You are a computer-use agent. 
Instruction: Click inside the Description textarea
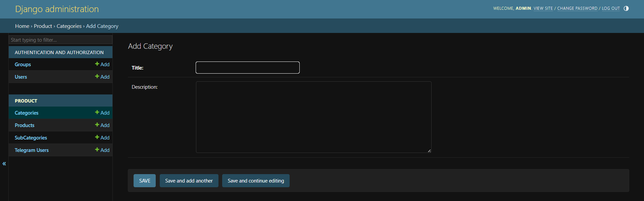314,117
